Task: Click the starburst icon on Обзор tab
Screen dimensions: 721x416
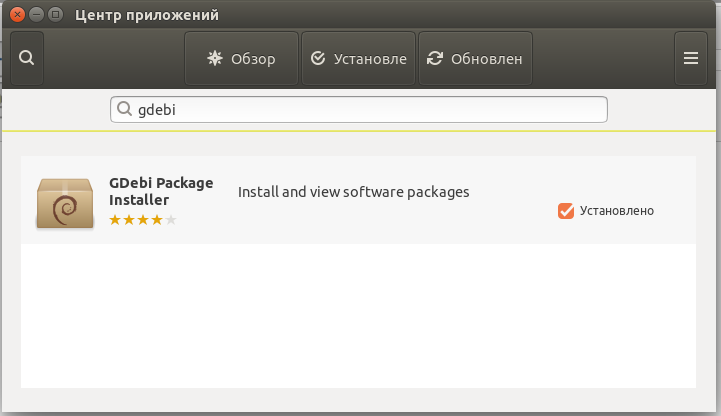Action: pos(214,59)
